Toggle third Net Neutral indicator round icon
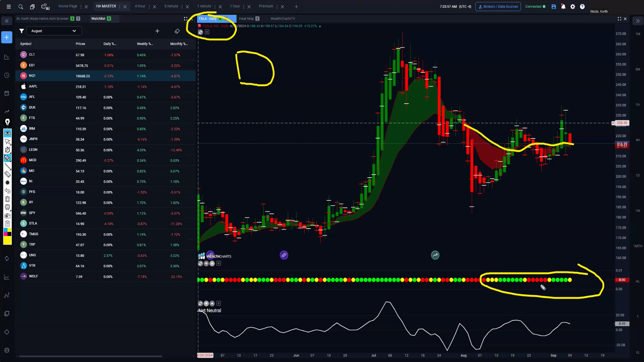644x362 pixels. point(212,303)
